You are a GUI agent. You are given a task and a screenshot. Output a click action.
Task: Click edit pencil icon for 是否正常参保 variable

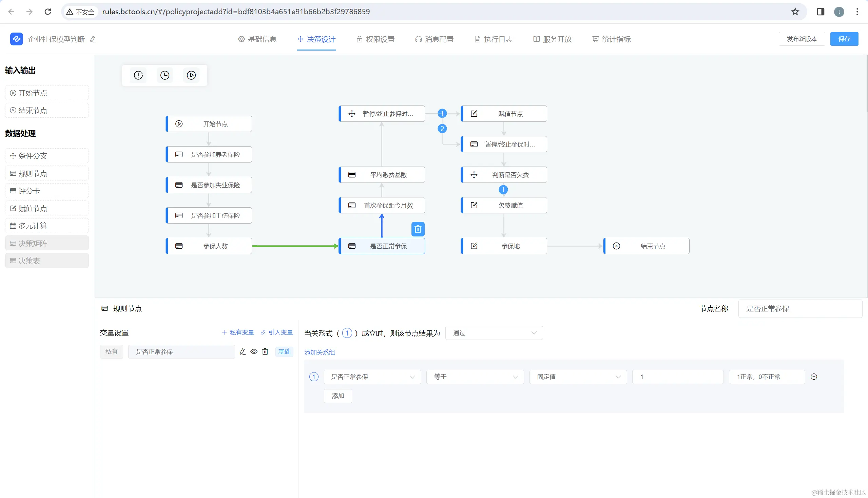243,351
